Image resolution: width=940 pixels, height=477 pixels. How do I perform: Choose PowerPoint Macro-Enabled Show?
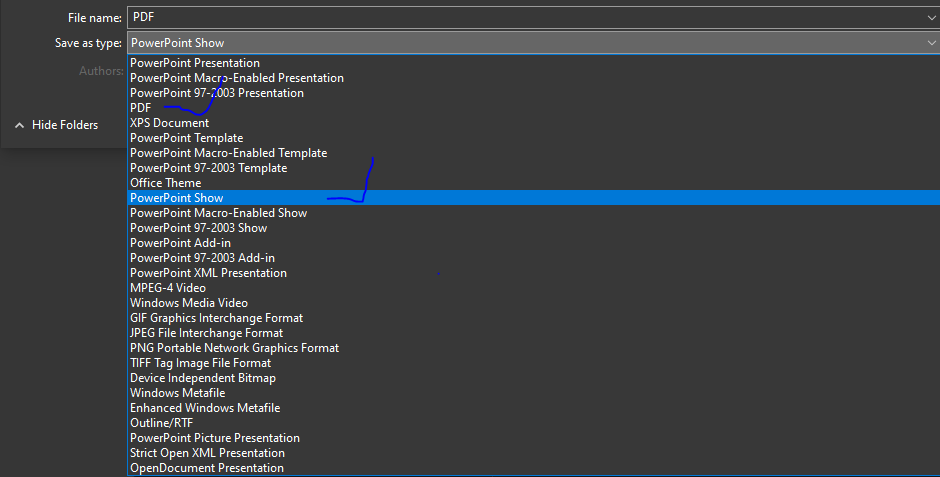coord(534,213)
